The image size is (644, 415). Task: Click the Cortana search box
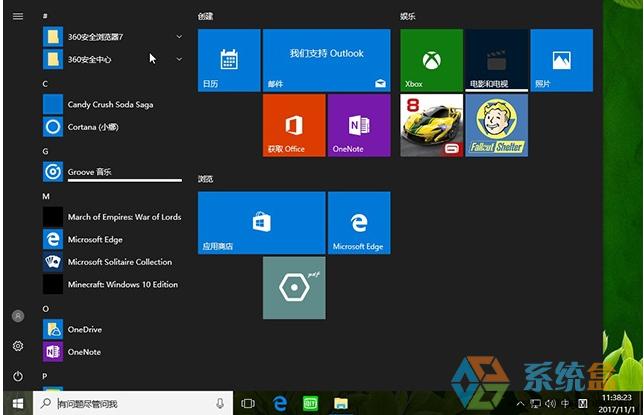tap(135, 403)
